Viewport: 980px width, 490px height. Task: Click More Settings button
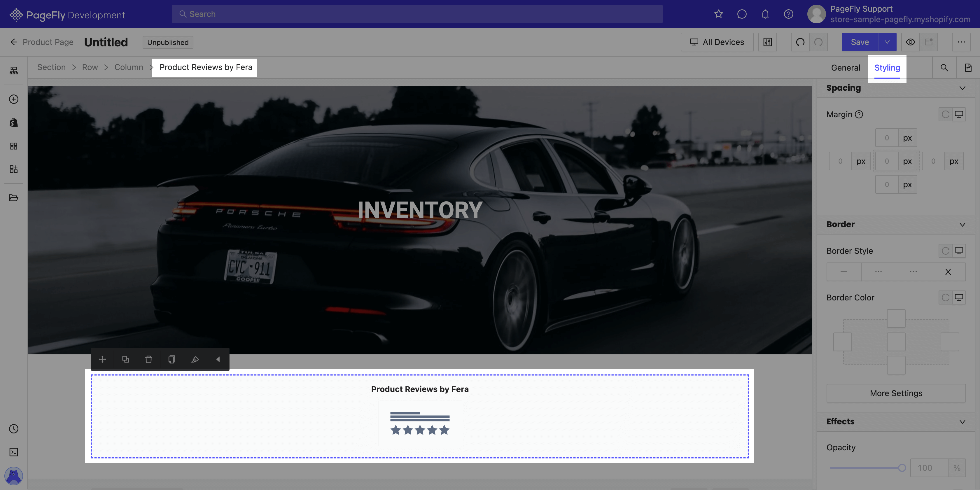click(x=896, y=393)
